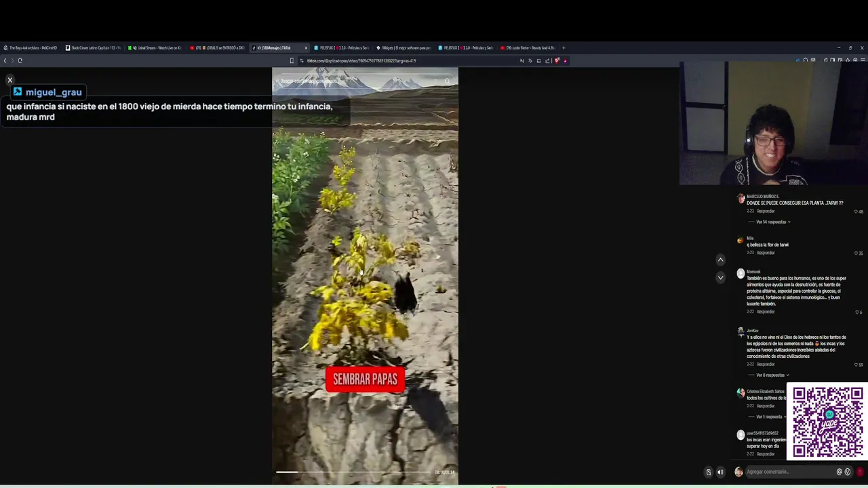Like Momoek's comment with 6 likes
868x488 pixels.
(x=857, y=312)
